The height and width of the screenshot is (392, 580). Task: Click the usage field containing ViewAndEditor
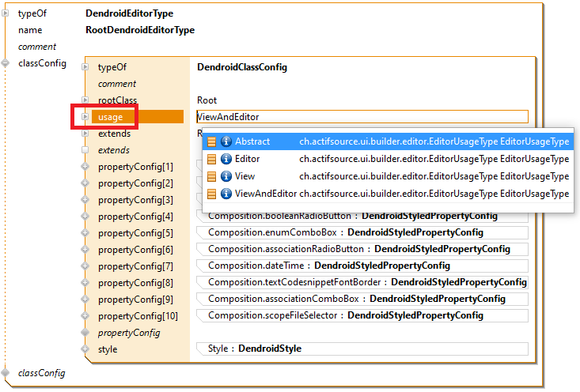tap(361, 117)
